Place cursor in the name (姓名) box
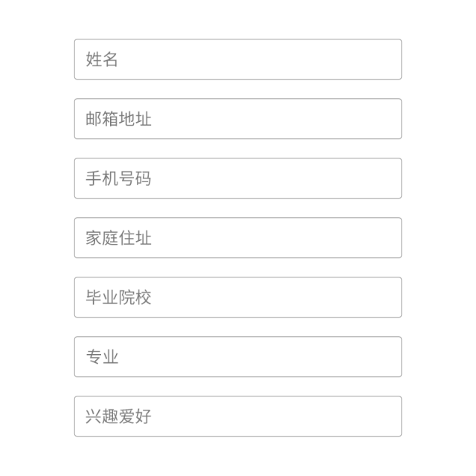Viewport: 476px width, 476px height. coord(238,59)
